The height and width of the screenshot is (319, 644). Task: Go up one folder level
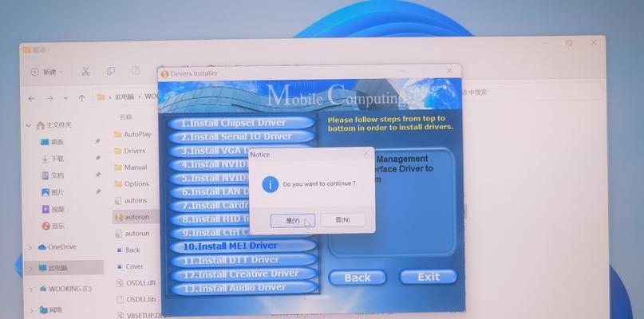tap(81, 98)
